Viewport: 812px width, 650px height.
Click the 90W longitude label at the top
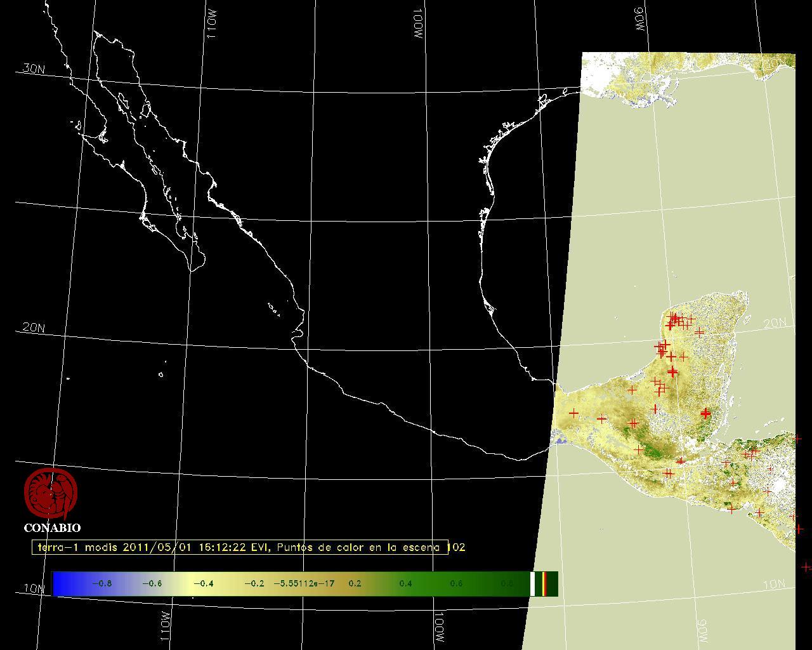pos(639,20)
